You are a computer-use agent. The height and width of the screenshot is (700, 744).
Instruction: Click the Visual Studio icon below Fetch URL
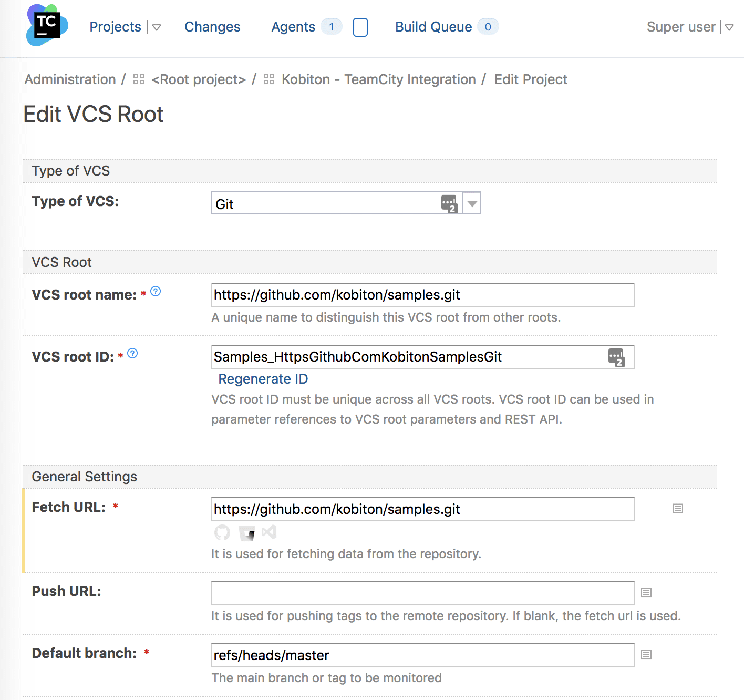(269, 532)
